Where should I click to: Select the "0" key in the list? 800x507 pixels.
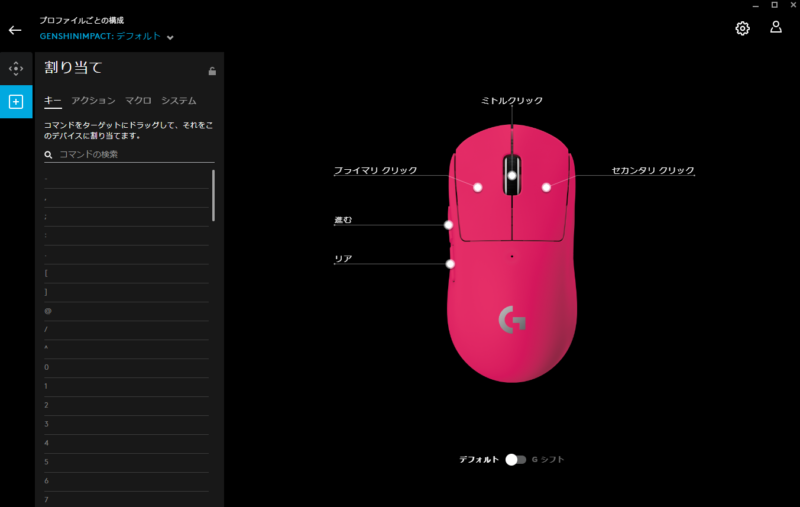(127, 368)
